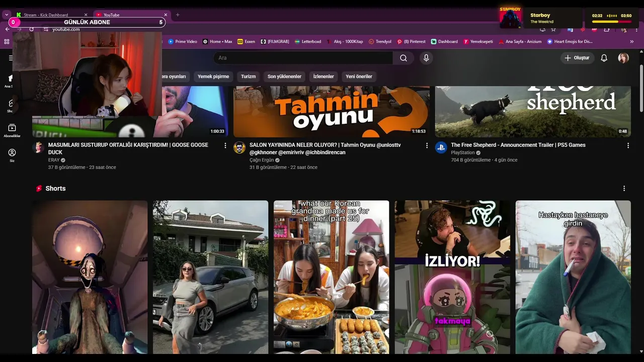Open MASUMLARI SUSTURUP video title link

click(x=128, y=148)
